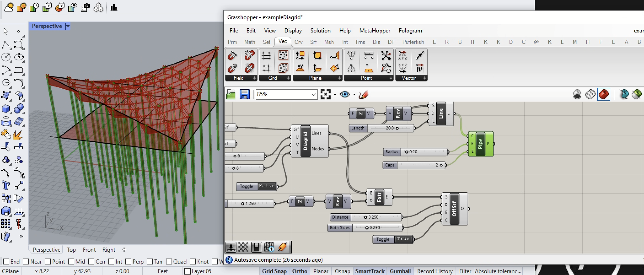Click the Populate 2D icon in Grid panel
Screen dimensions: 644x275
tap(283, 55)
